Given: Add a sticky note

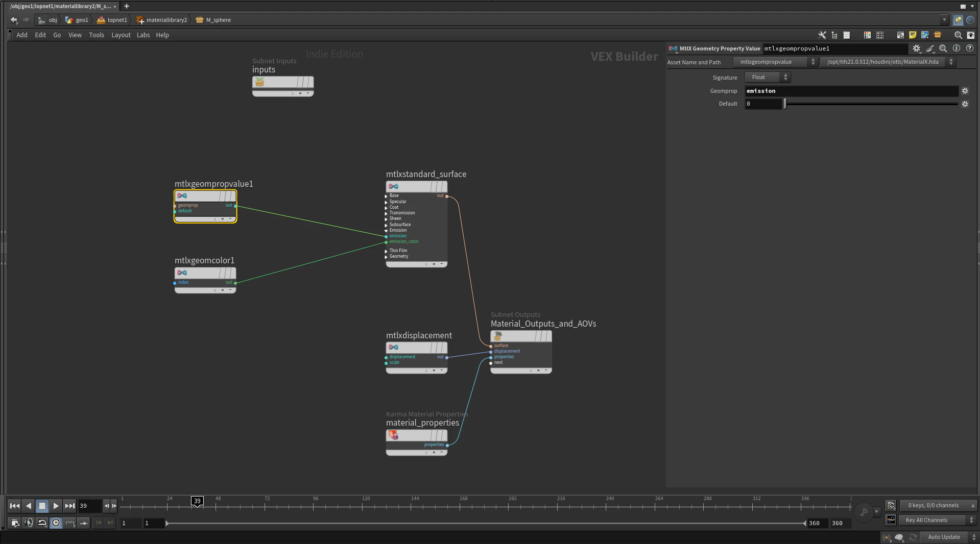Looking at the screenshot, I should point(913,35).
